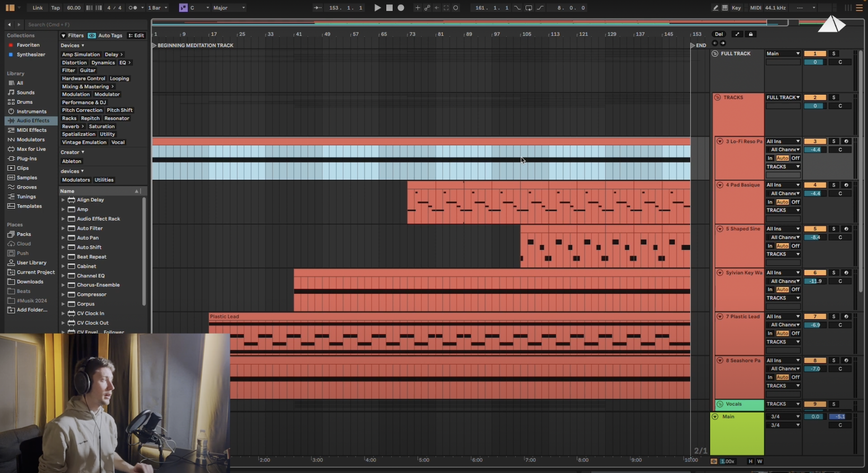The image size is (868, 473).
Task: Click the Sylvian Key track volume field
Action: click(815, 281)
